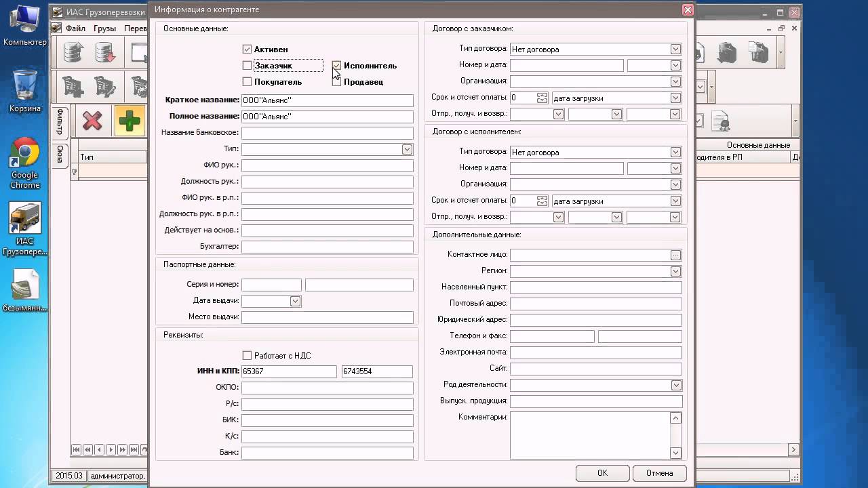Click in the Комментарии text area

point(590,435)
